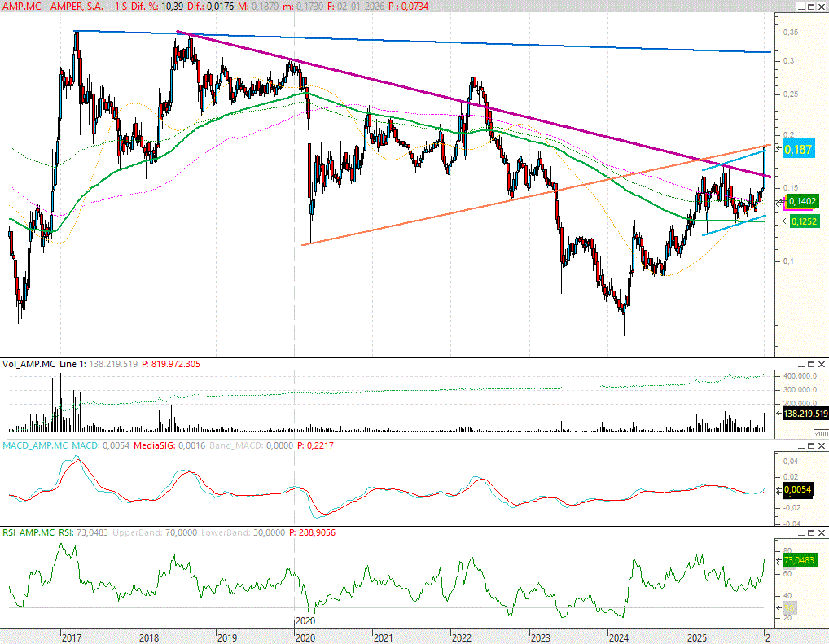This screenshot has height=644, width=829.
Task: Click the 2021 year label on time axis
Action: (384, 638)
